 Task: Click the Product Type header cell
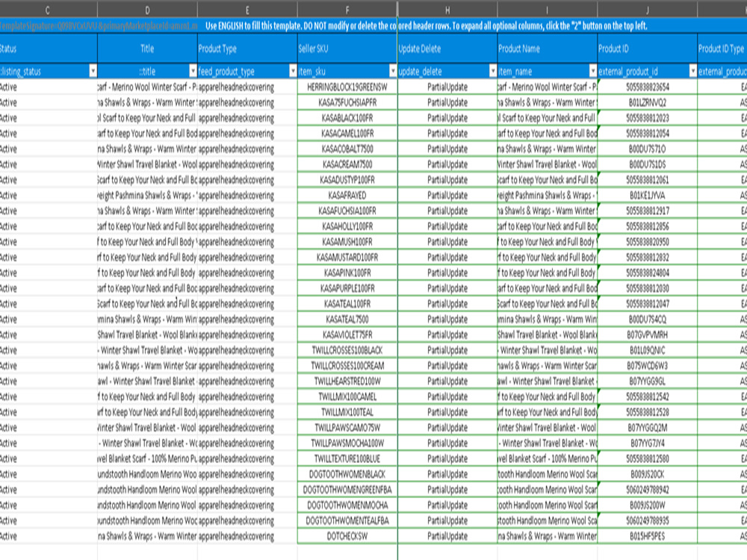[x=247, y=49]
